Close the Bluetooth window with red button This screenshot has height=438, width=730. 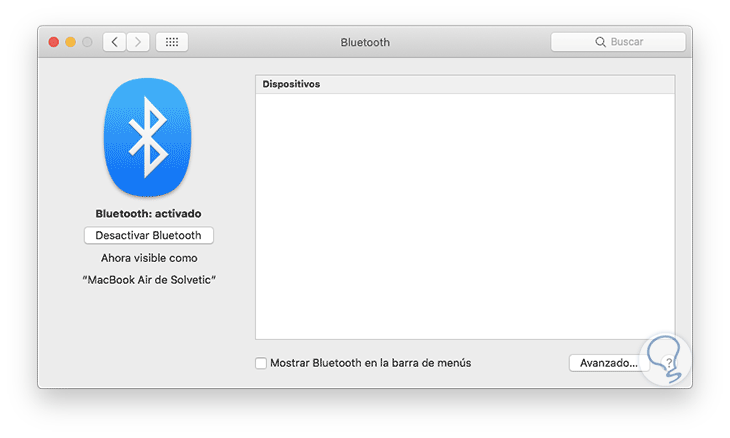[54, 42]
